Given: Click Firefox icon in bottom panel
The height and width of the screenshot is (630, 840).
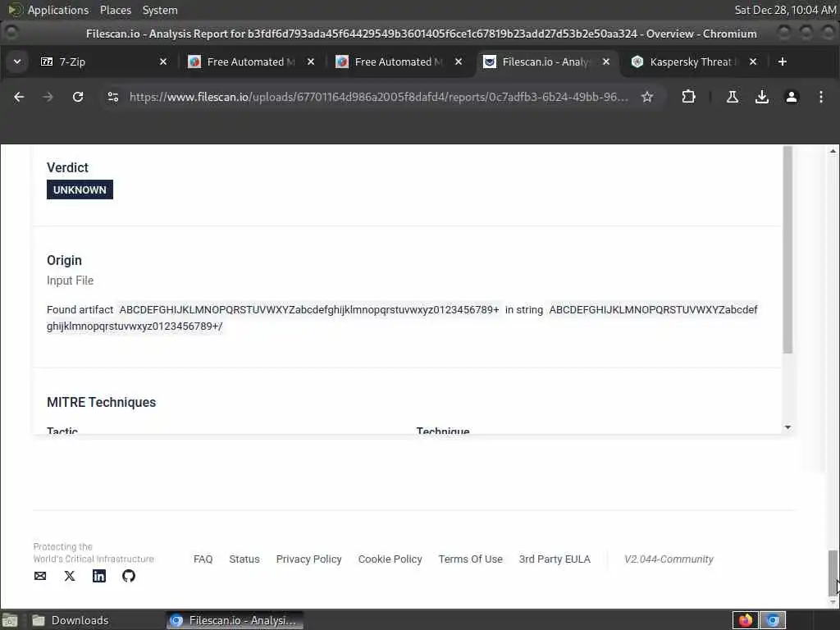Looking at the screenshot, I should coord(745,620).
